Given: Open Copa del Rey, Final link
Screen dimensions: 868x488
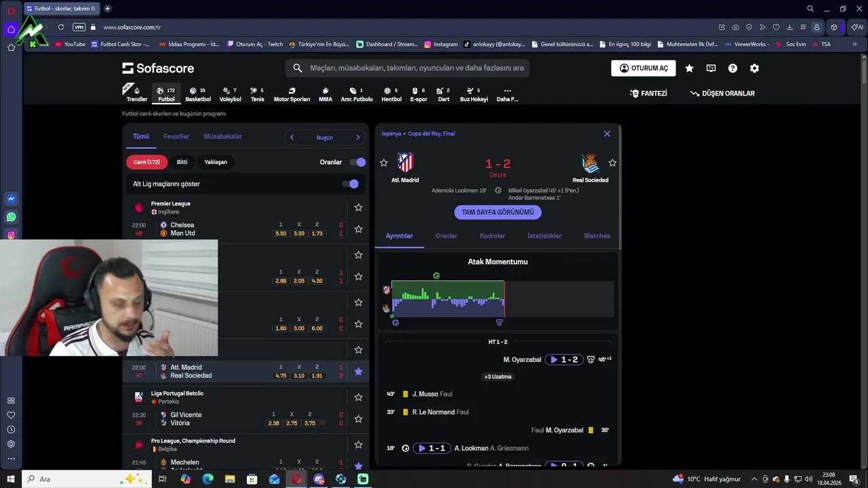Looking at the screenshot, I should 431,134.
